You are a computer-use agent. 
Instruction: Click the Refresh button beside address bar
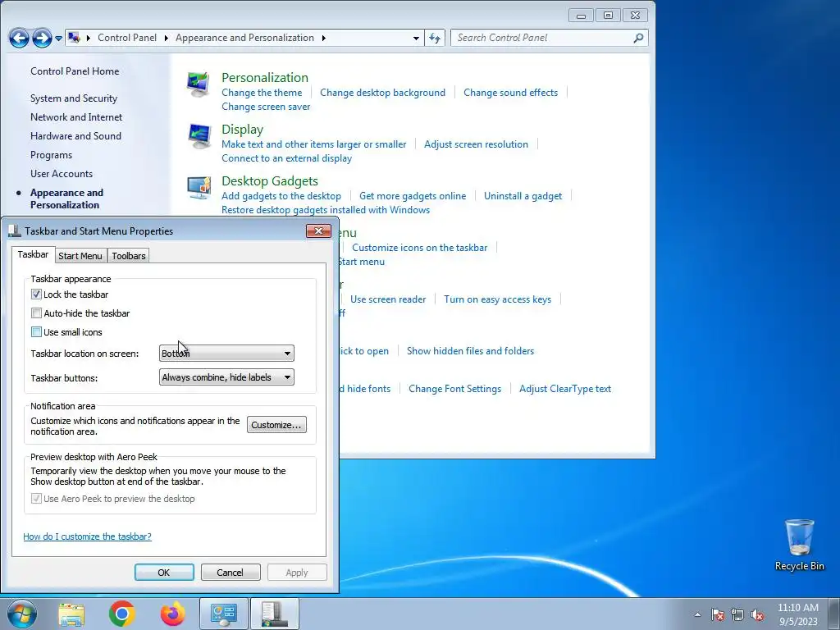435,38
